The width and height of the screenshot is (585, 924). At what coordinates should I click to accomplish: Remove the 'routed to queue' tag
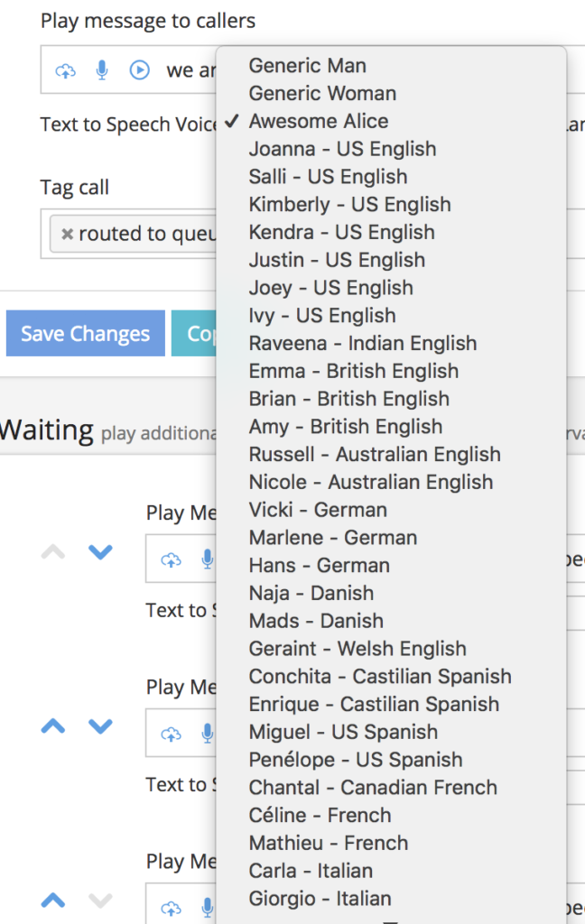(67, 235)
